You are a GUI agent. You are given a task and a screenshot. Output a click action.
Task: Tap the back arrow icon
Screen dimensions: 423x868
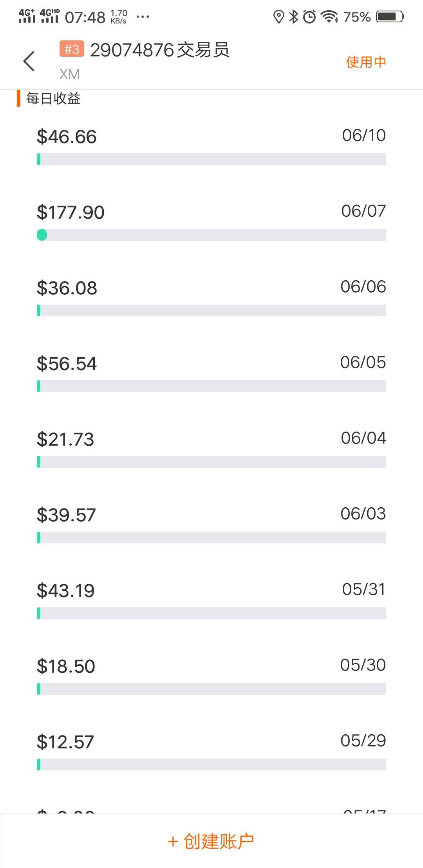pos(29,61)
